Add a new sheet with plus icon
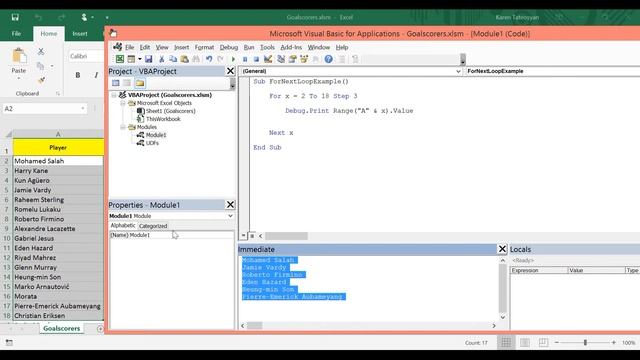Screen dimensions: 640x360 click(x=100, y=329)
